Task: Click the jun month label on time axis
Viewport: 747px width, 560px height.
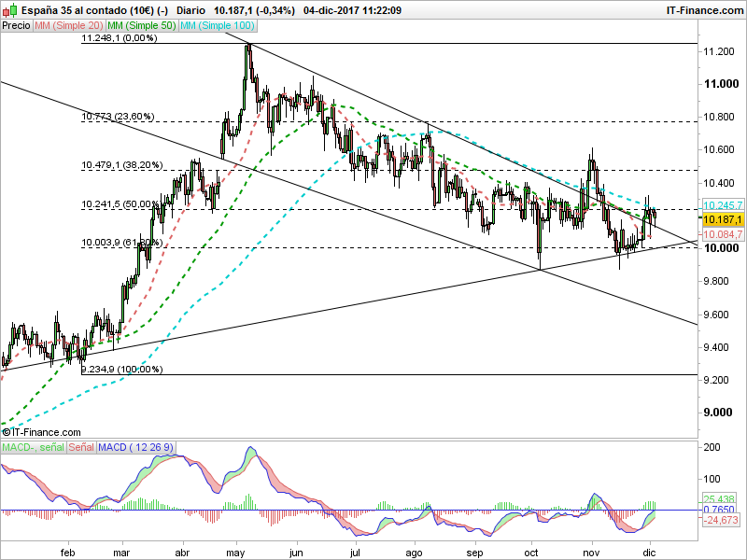Action: (x=296, y=553)
